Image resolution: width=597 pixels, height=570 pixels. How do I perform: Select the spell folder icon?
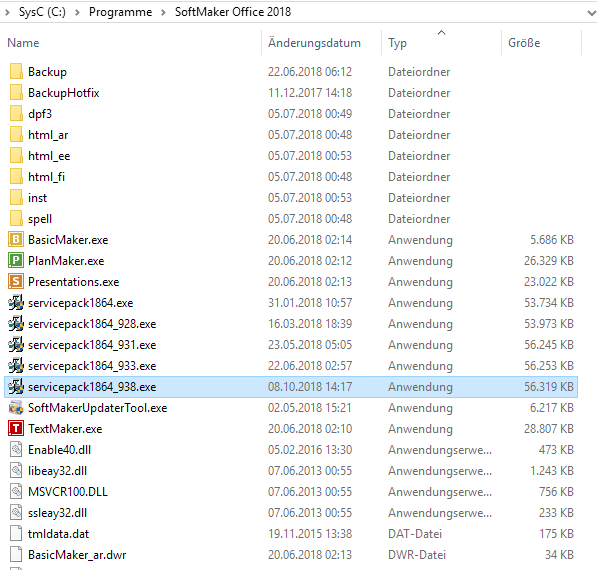16,219
